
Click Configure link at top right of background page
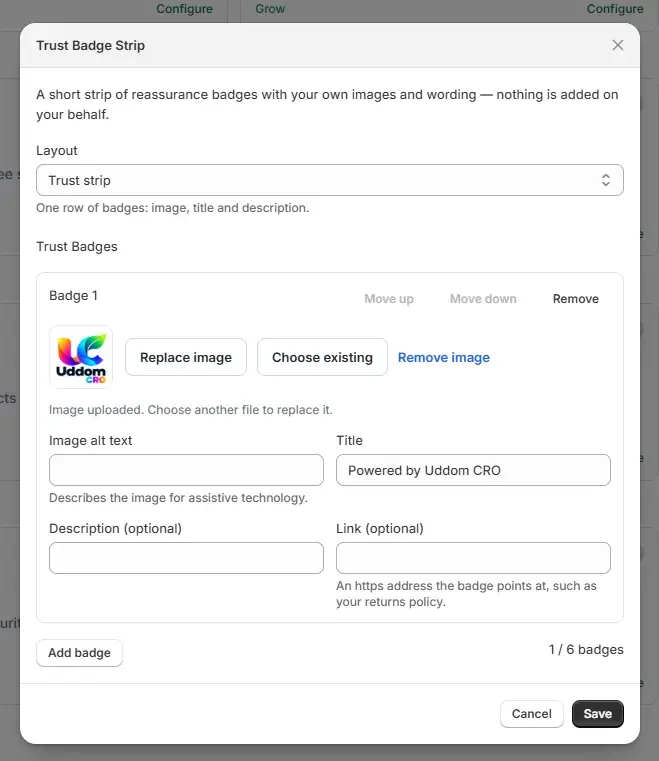(x=615, y=9)
